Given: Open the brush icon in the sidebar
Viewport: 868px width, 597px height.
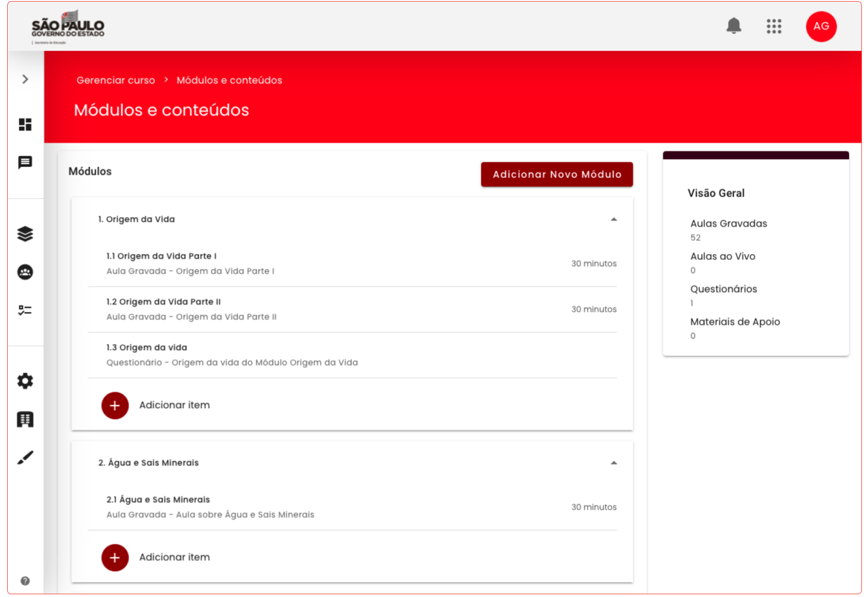Looking at the screenshot, I should 25,457.
